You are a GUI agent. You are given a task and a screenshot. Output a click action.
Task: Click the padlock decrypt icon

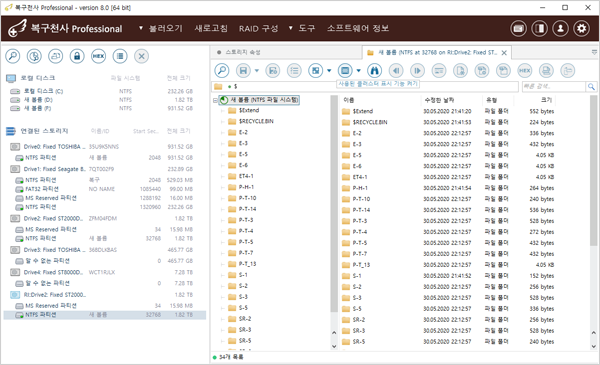point(77,56)
